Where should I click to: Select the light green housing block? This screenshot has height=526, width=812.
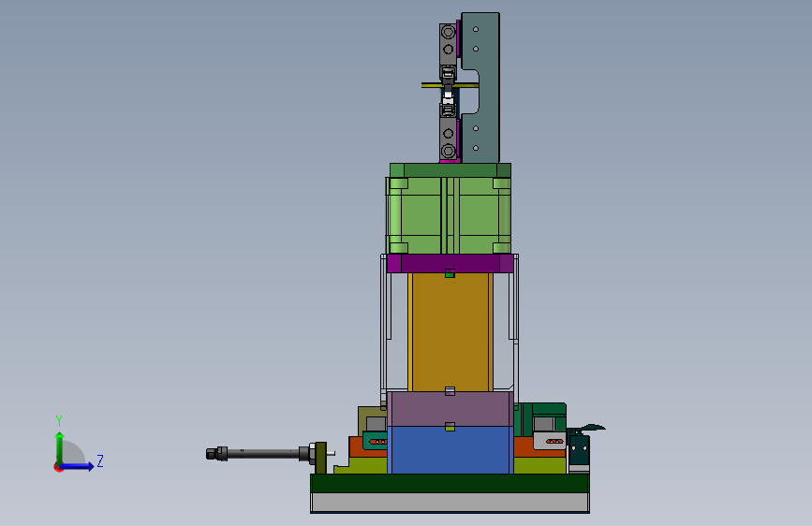(449, 216)
